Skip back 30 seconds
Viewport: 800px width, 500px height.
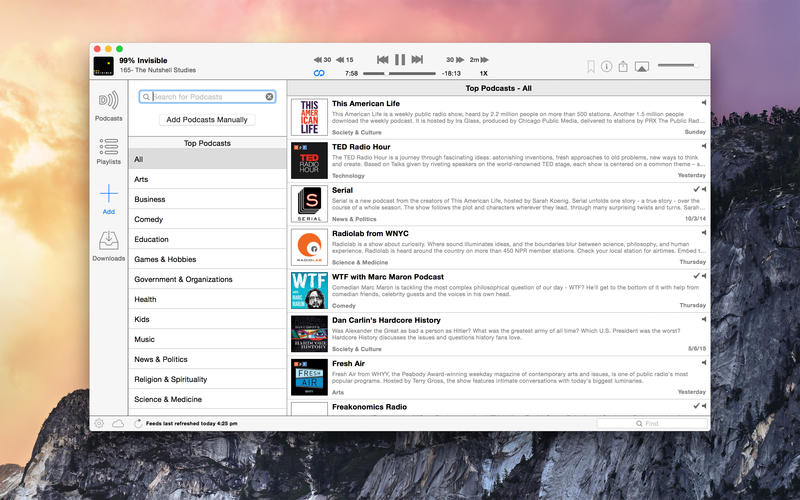tap(322, 60)
